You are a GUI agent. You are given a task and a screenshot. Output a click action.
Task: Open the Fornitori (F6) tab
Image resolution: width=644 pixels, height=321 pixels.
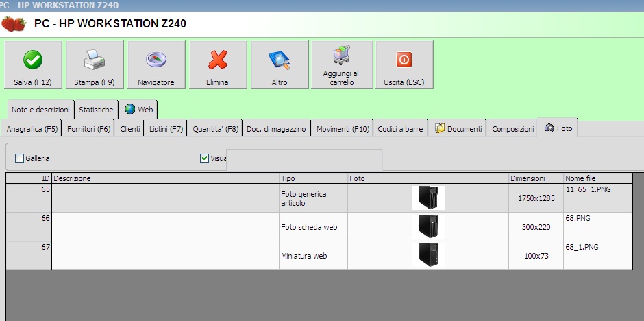[88, 129]
